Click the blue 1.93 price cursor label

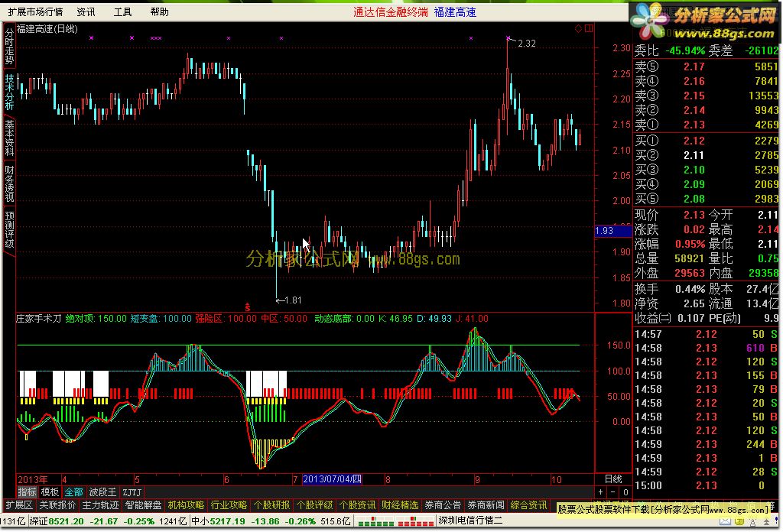tap(613, 231)
